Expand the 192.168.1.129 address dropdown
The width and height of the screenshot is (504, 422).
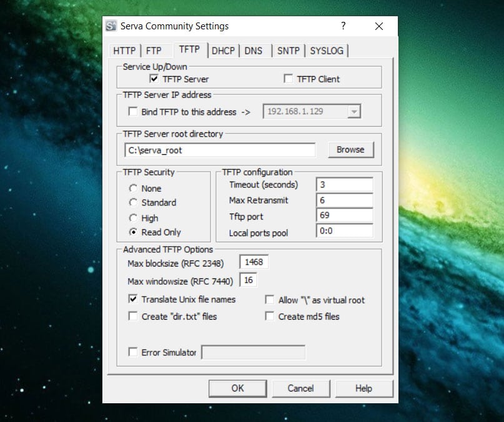click(354, 112)
